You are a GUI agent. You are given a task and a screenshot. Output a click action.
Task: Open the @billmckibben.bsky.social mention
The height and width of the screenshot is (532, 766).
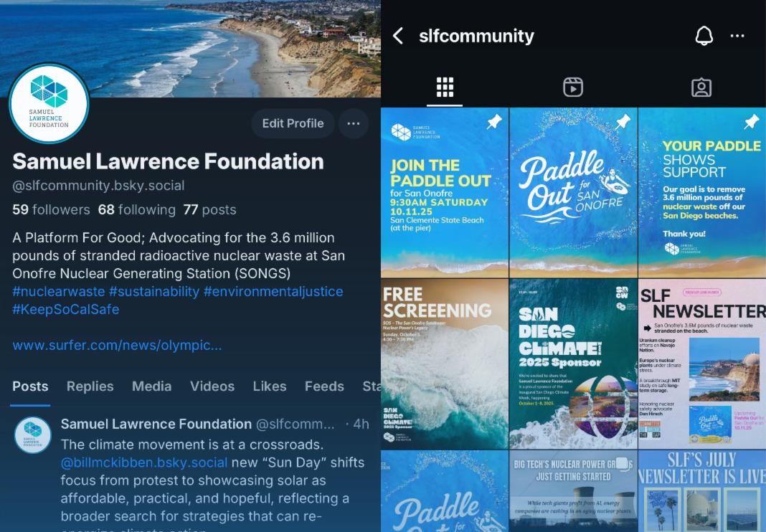(x=144, y=462)
